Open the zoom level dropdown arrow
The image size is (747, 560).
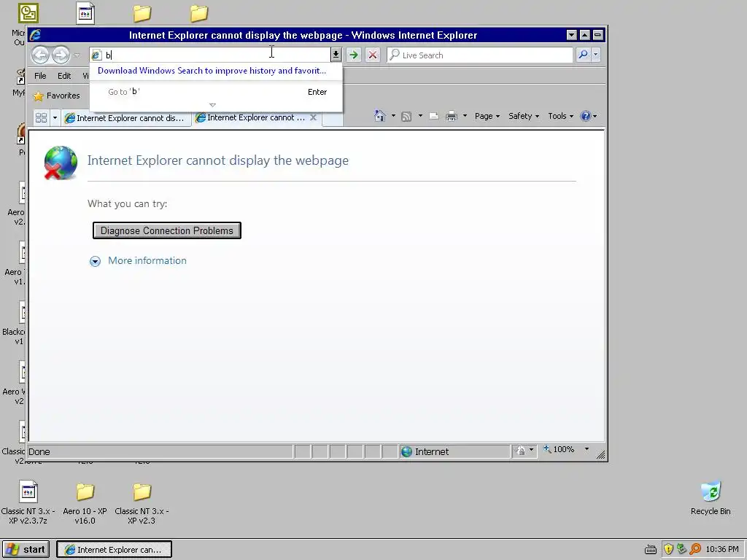(x=587, y=449)
